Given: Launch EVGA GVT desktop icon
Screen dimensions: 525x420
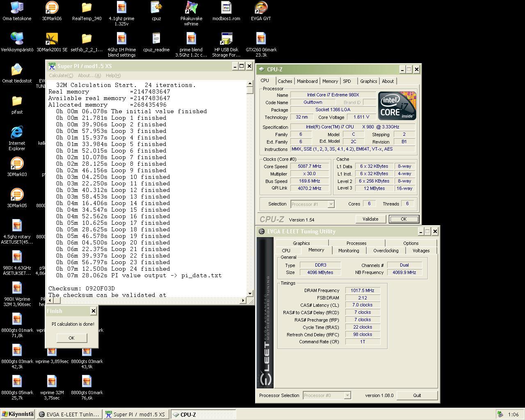Looking at the screenshot, I should click(261, 11).
